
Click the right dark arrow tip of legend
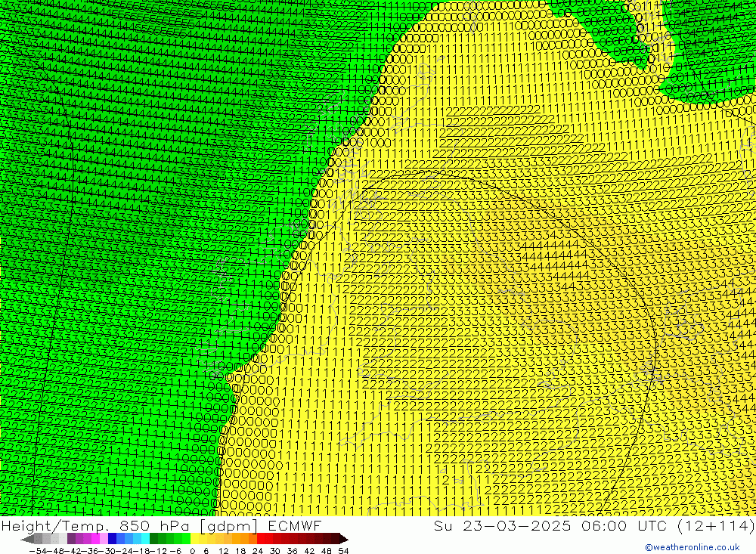click(x=344, y=539)
